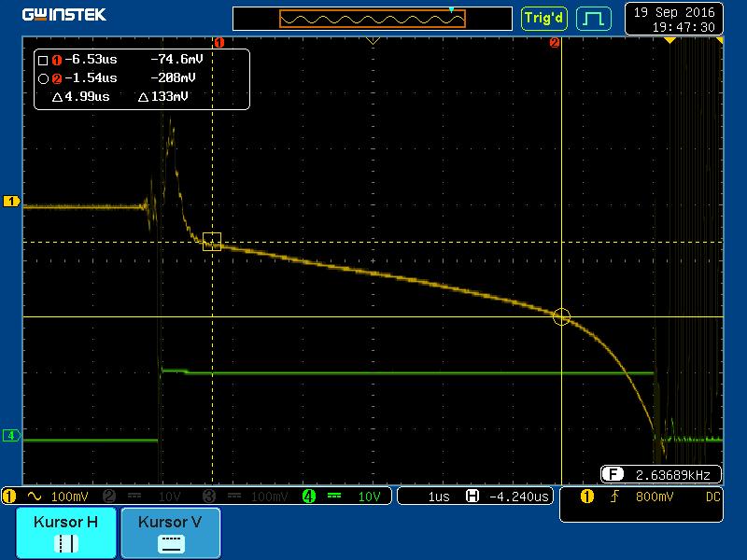Viewport: 747px width, 560px height.
Task: Click the GW Instek logo
Action: (64, 15)
